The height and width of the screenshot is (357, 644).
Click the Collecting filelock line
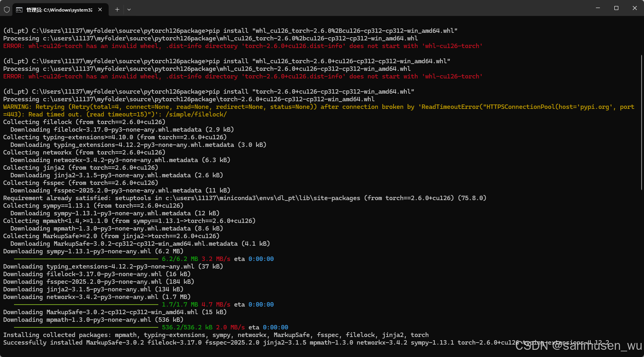[84, 122]
